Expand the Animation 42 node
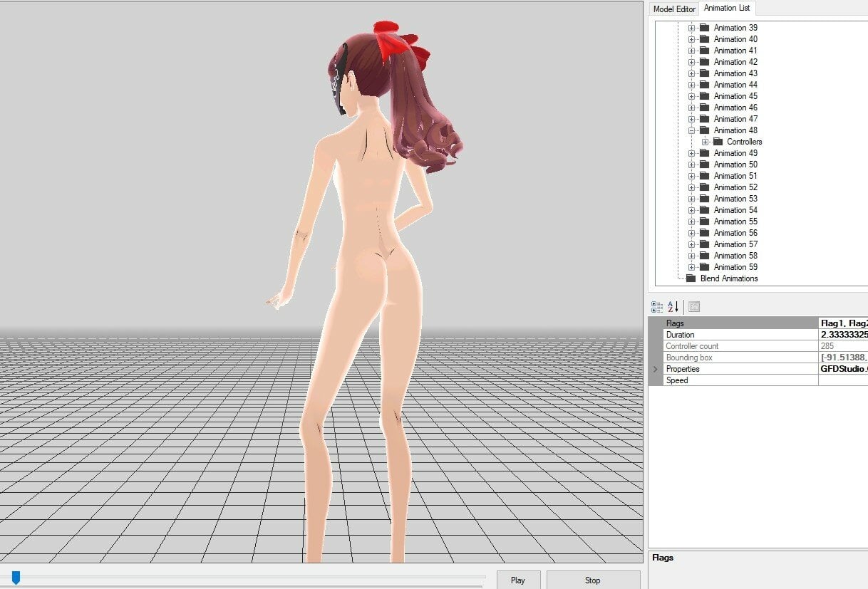The height and width of the screenshot is (589, 868). click(x=691, y=62)
